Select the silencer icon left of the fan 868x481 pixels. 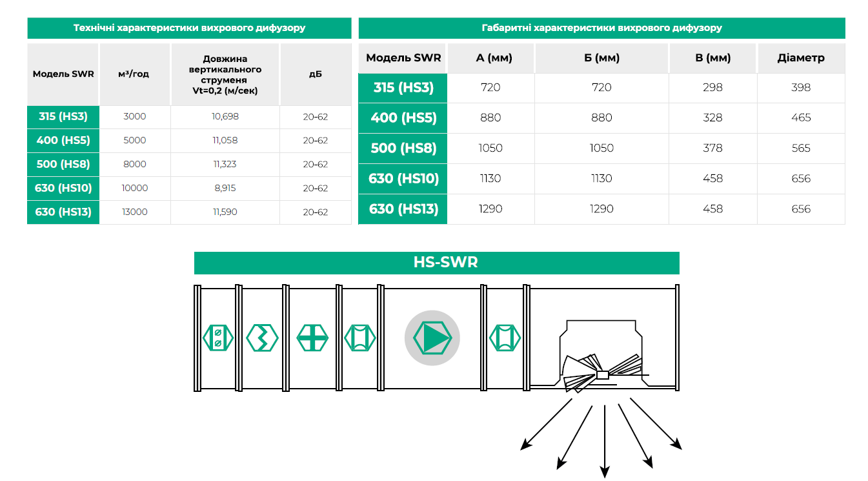coord(359,338)
